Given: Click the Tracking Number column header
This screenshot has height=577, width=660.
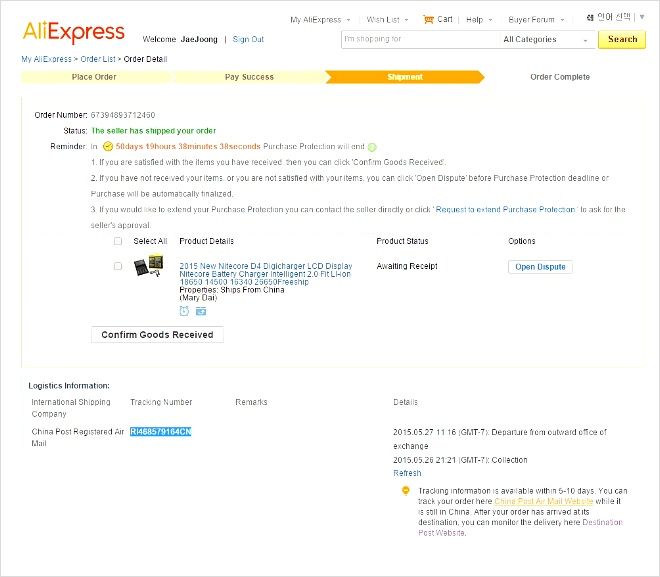Looking at the screenshot, I should coord(161,402).
